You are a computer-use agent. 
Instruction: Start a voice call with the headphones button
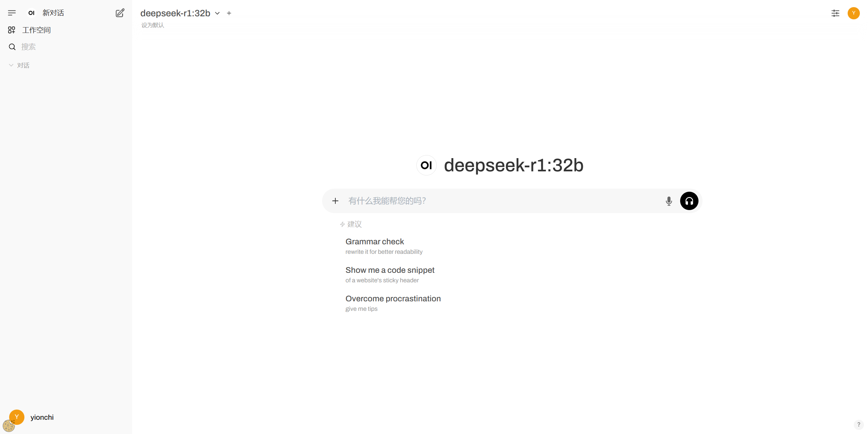[x=689, y=201]
